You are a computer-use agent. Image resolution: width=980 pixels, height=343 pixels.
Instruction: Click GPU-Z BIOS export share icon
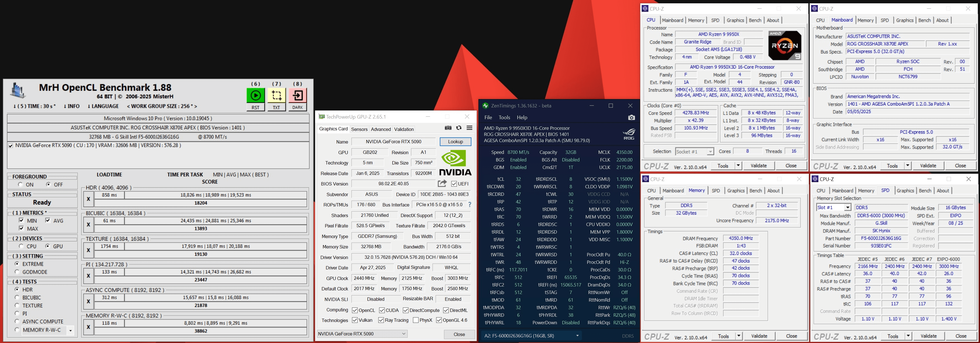coord(442,184)
